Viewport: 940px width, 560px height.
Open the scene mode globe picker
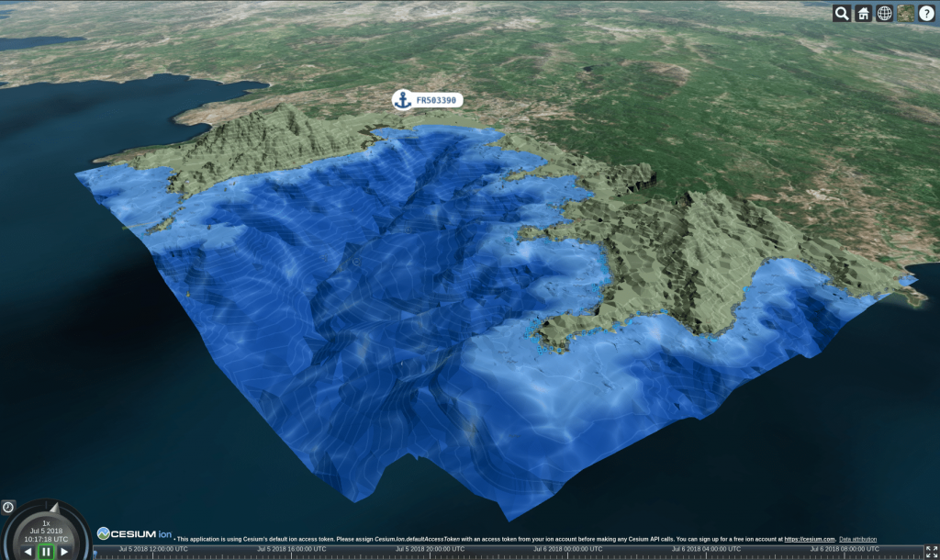pos(884,13)
